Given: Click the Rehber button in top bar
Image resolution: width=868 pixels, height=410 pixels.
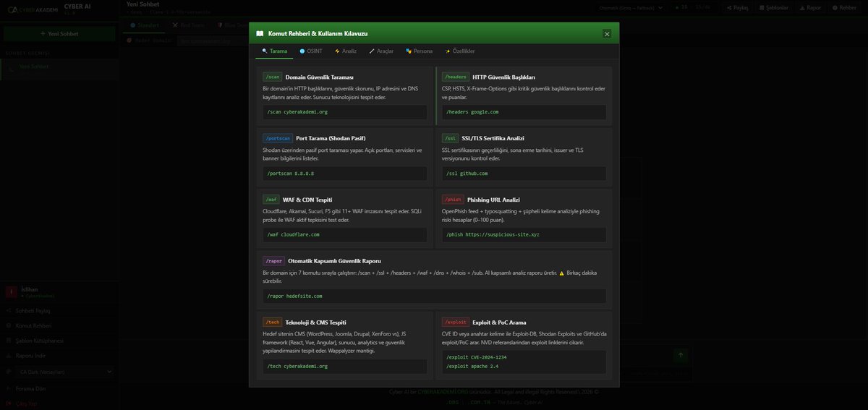Looking at the screenshot, I should pyautogui.click(x=845, y=7).
